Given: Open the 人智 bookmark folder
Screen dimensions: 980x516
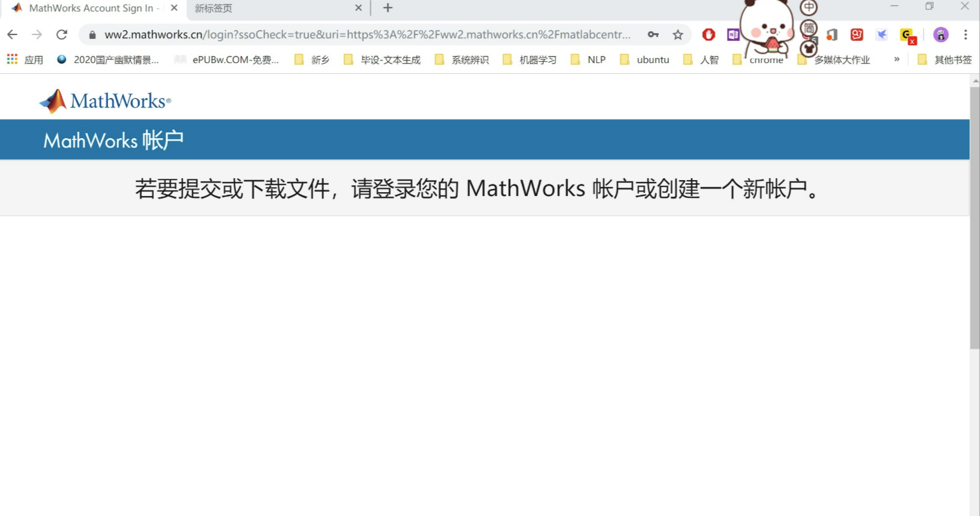Looking at the screenshot, I should pyautogui.click(x=701, y=60).
